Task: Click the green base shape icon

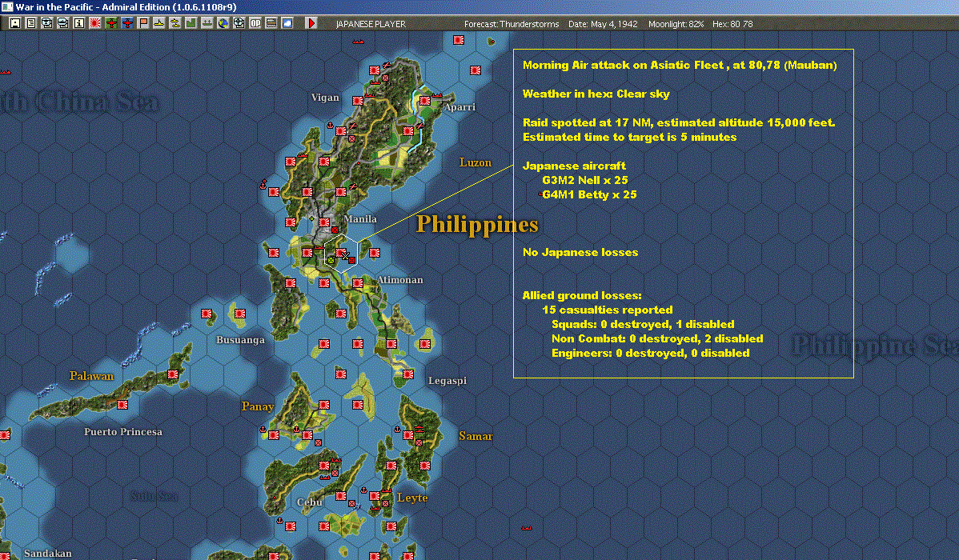Action: [x=191, y=23]
